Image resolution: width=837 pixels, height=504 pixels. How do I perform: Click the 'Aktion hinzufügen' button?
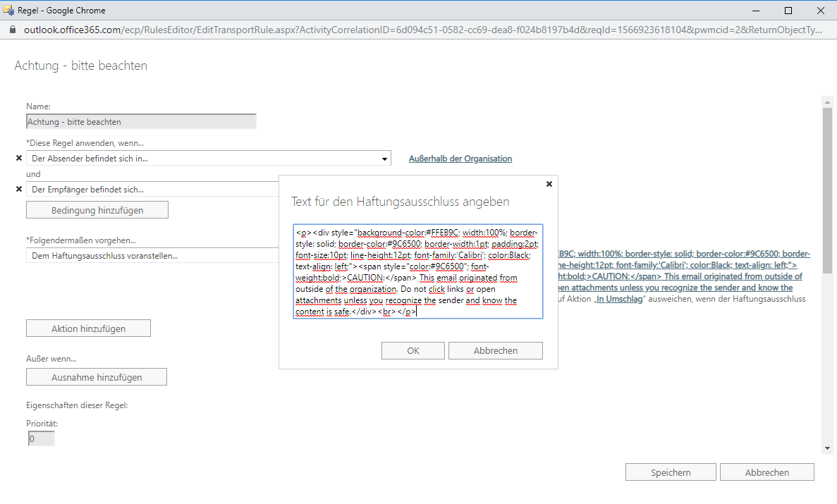coord(88,329)
